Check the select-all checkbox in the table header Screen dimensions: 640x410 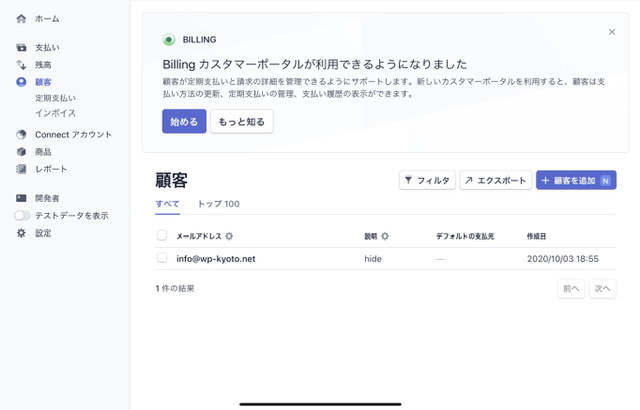(x=162, y=236)
